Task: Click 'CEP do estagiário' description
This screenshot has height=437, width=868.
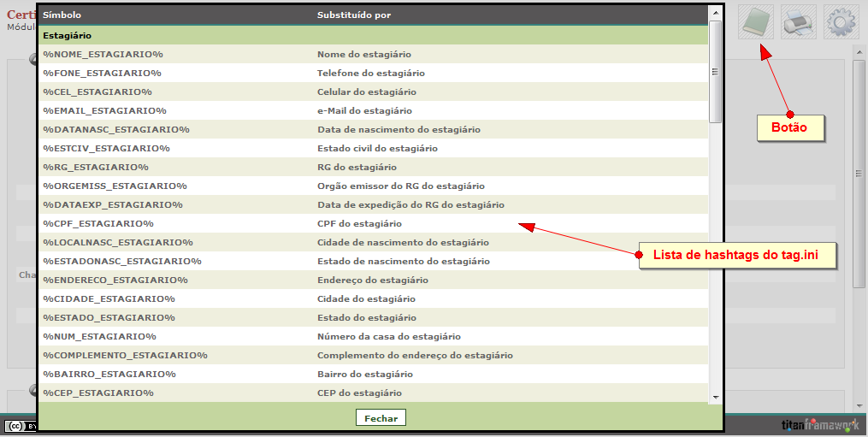Action: click(x=359, y=393)
